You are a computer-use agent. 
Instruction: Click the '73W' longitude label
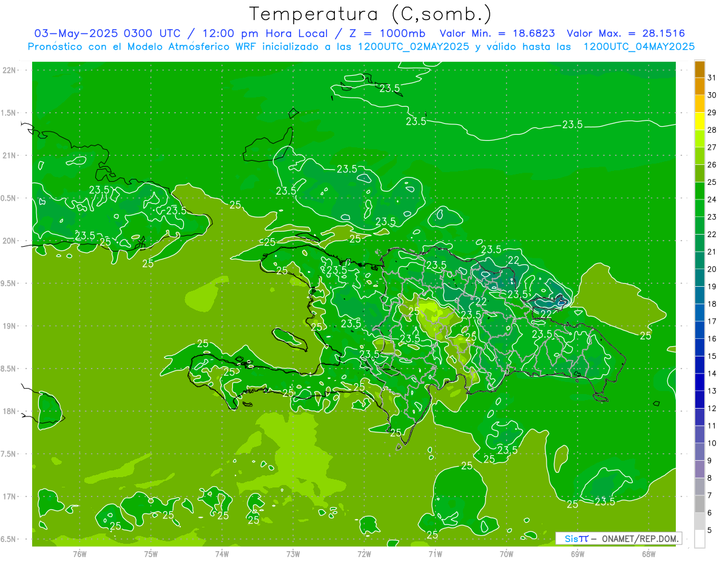[293, 554]
